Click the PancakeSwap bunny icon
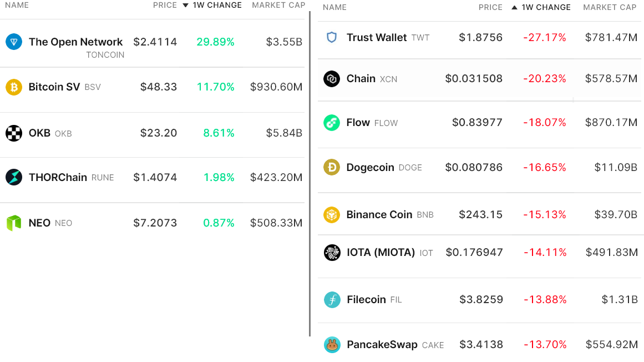Viewport: 644px width, 362px height. click(x=332, y=345)
